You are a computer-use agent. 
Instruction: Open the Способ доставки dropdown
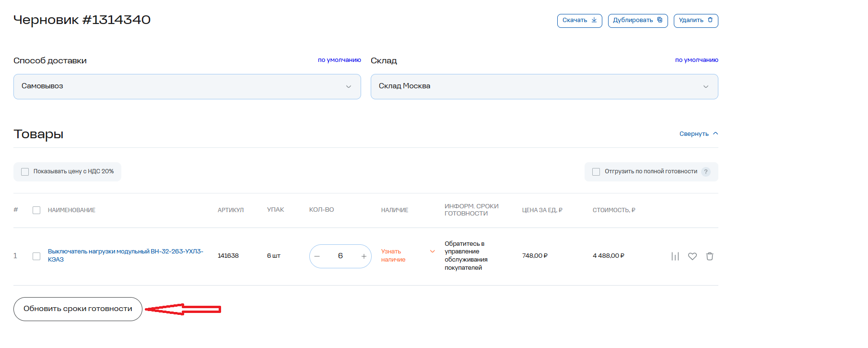click(187, 86)
